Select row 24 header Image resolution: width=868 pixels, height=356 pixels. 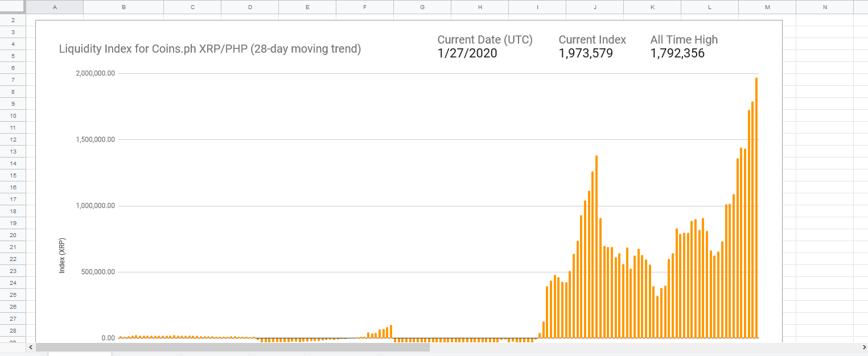(x=13, y=283)
